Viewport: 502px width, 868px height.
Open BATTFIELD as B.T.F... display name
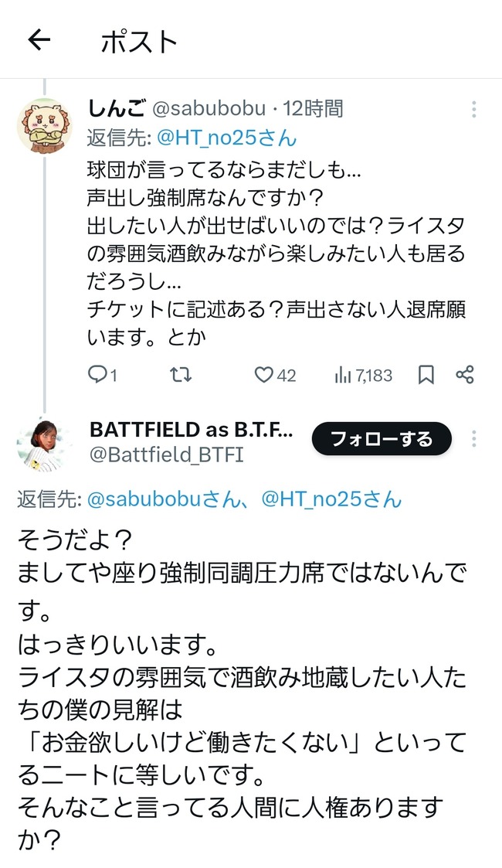192,430
